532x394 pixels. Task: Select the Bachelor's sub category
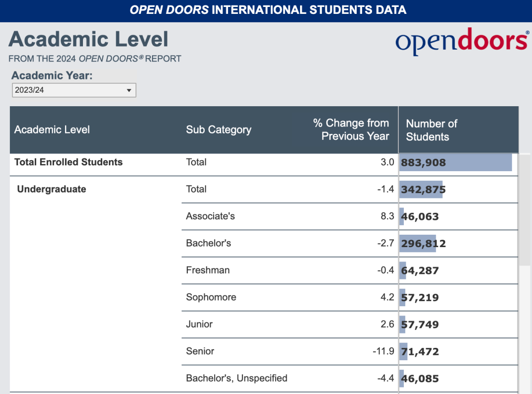click(x=208, y=243)
